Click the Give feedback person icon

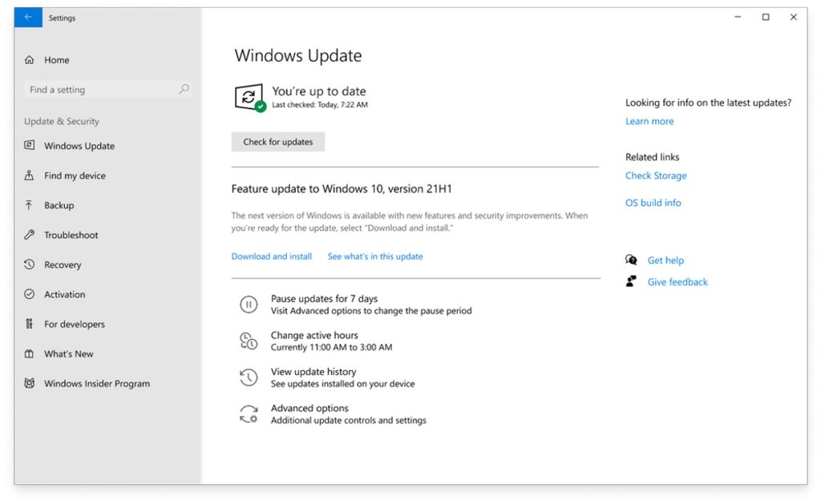(632, 281)
